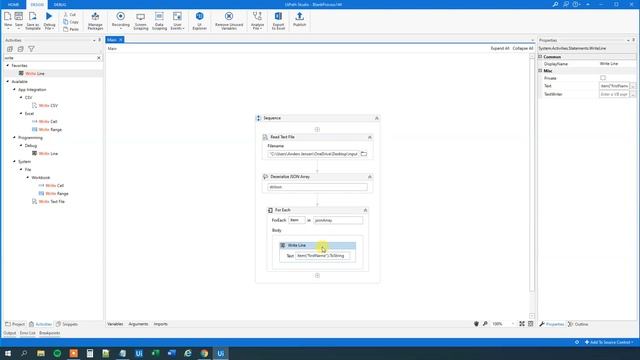
Task: Click Remove Unused Variables
Action: tap(229, 21)
